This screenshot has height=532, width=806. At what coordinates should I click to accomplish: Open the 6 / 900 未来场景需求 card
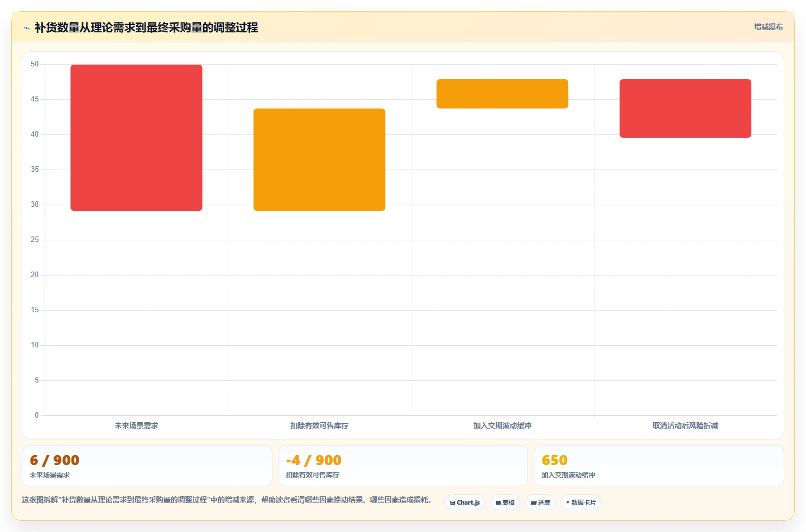147,466
